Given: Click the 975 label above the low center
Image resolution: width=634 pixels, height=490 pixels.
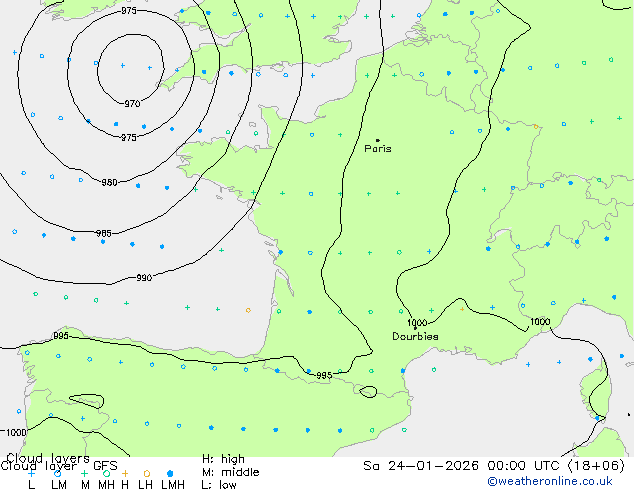Looking at the screenshot, I should 129,11.
